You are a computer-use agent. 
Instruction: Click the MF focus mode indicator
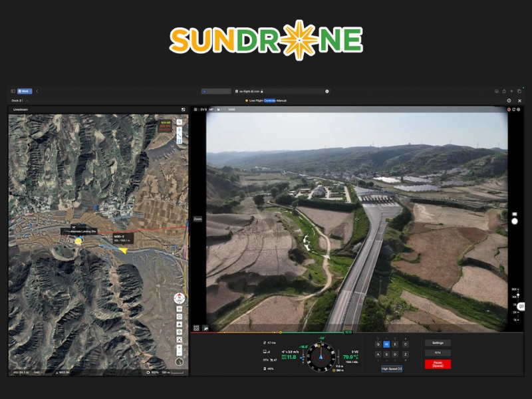click(x=211, y=110)
